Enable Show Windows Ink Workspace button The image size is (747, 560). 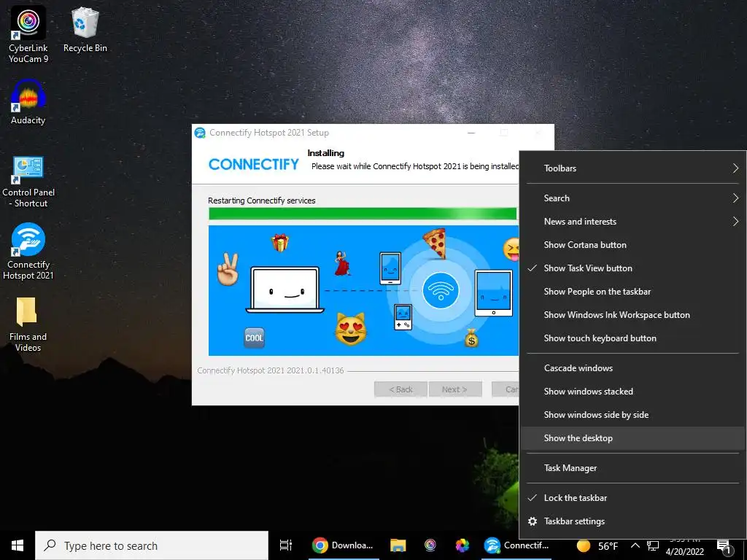pos(632,315)
